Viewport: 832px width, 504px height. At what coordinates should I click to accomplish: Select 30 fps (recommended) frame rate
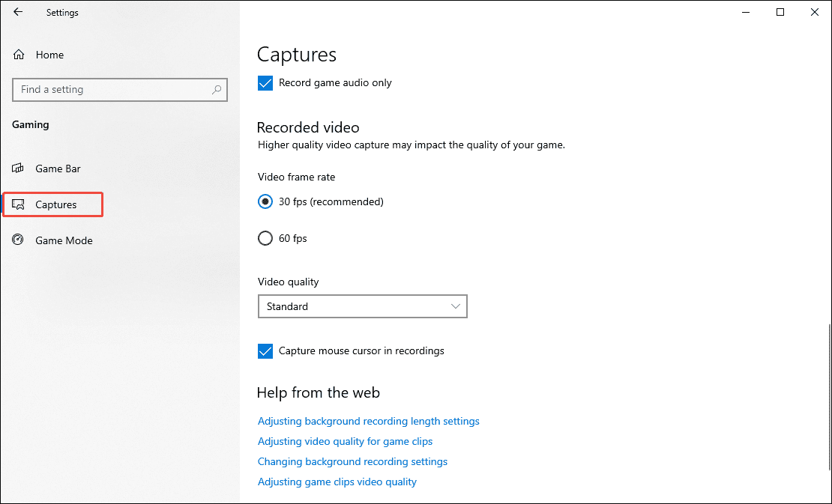pos(265,201)
